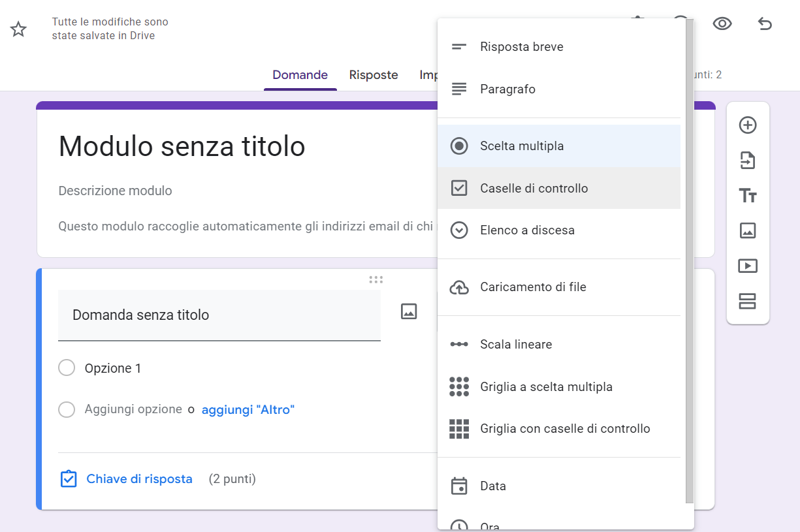This screenshot has width=800, height=532.
Task: Select Elenco a discesa type
Action: coord(527,230)
